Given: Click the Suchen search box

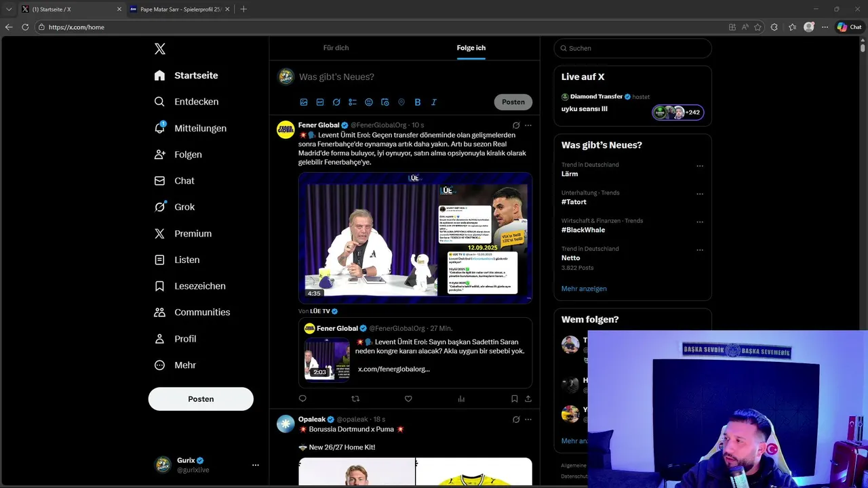Looking at the screenshot, I should [633, 48].
